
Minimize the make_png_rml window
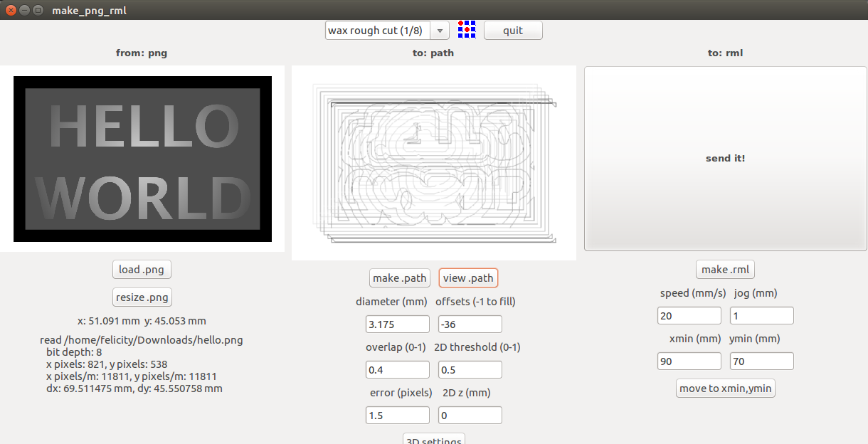coord(24,11)
